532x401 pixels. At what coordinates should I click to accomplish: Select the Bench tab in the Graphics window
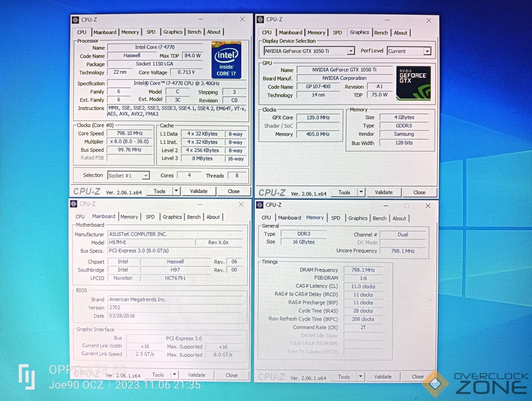tap(381, 32)
